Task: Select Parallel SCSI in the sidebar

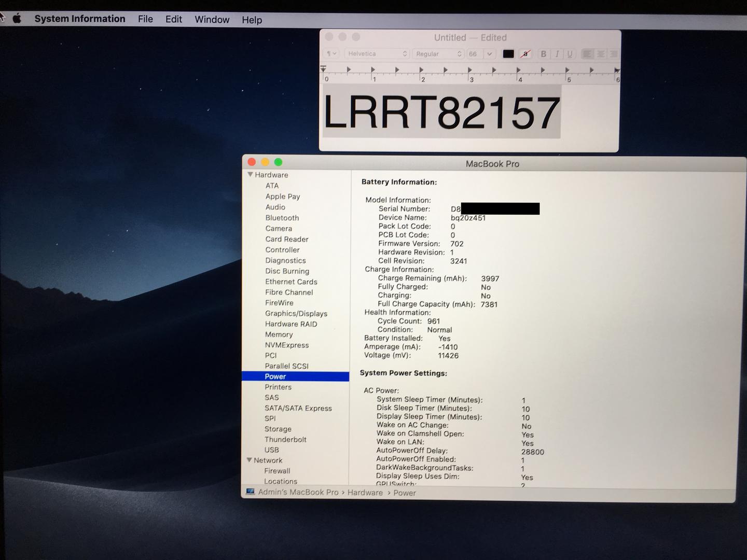Action: click(286, 366)
